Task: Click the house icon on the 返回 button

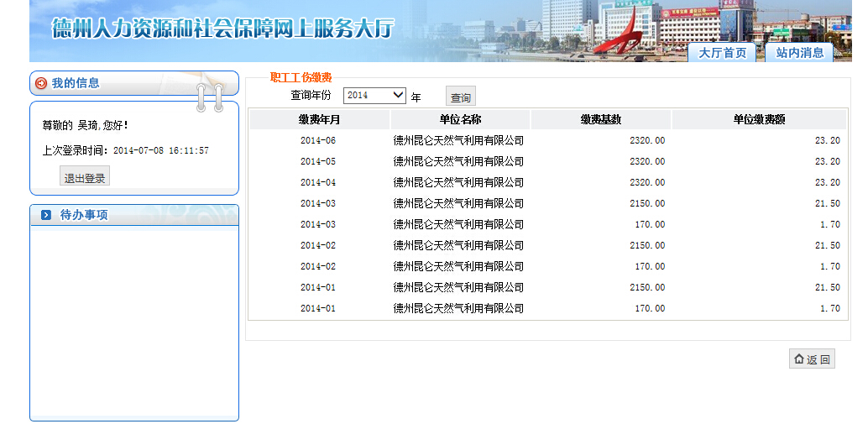Action: tap(798, 359)
